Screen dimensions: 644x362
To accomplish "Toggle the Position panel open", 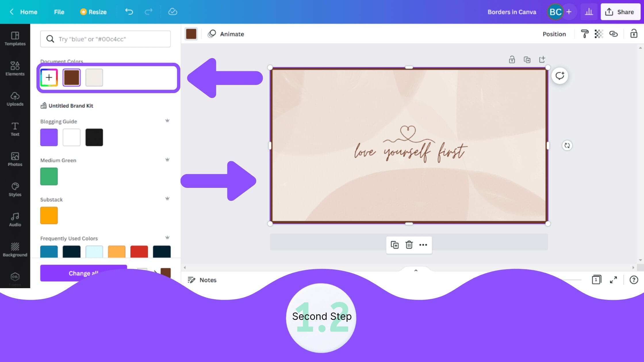I will [x=554, y=34].
